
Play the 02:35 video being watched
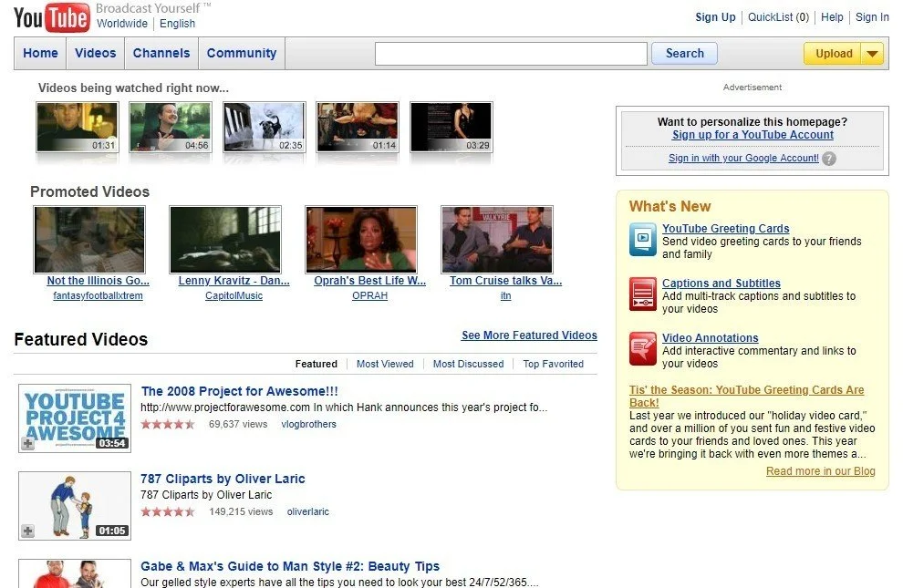click(x=265, y=127)
